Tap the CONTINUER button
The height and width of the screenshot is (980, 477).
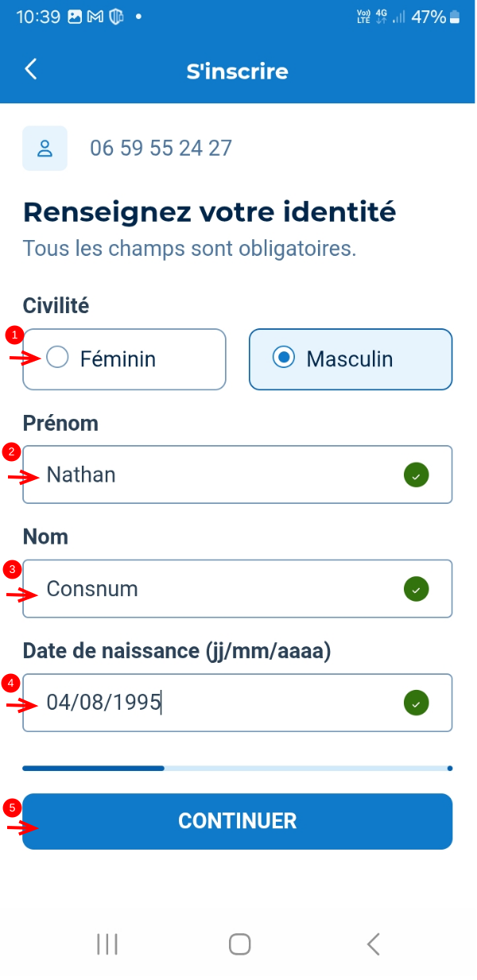237,821
